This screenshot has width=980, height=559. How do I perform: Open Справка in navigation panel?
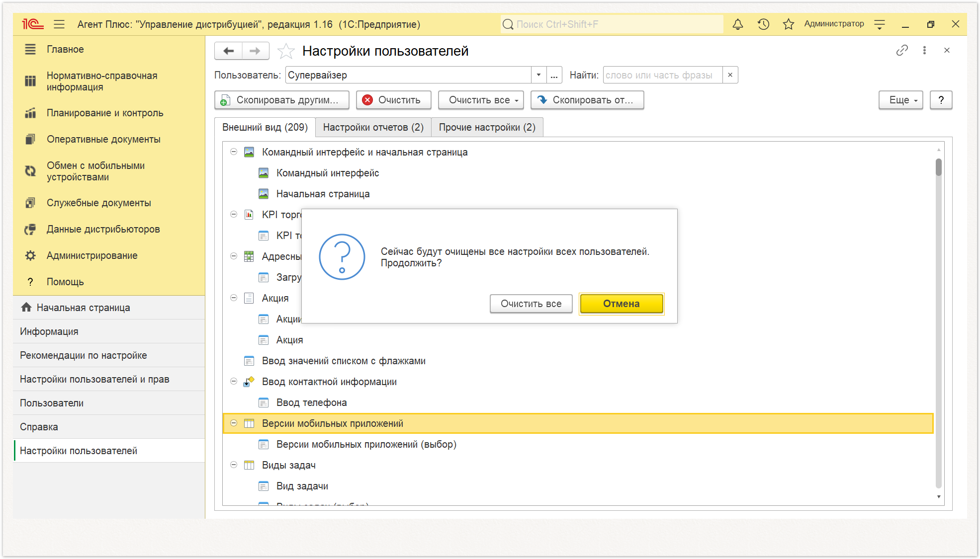(x=109, y=427)
